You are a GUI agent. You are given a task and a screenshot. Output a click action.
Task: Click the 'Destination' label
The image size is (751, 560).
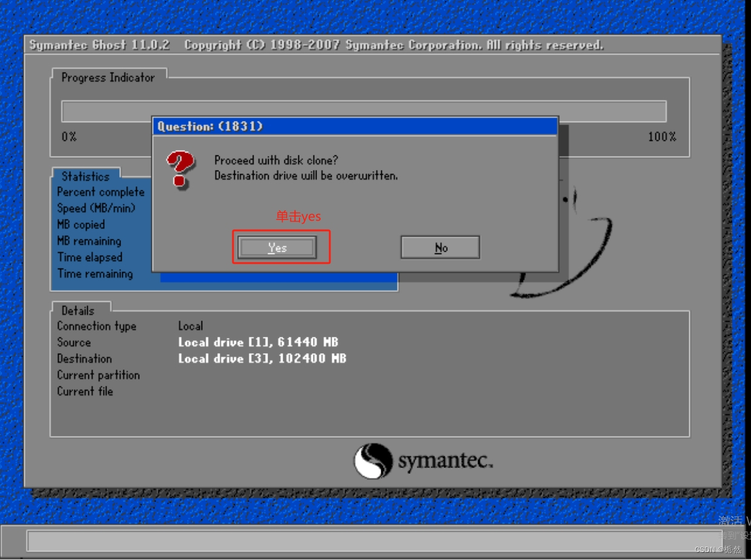point(85,359)
